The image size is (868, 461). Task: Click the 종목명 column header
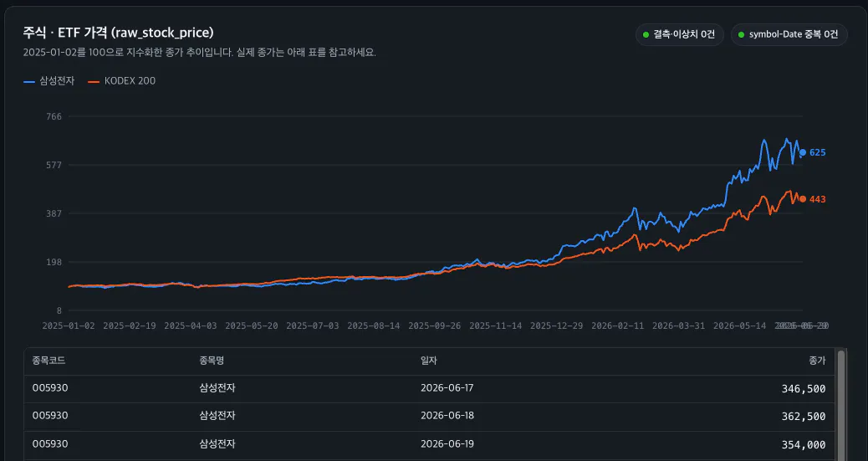212,361
